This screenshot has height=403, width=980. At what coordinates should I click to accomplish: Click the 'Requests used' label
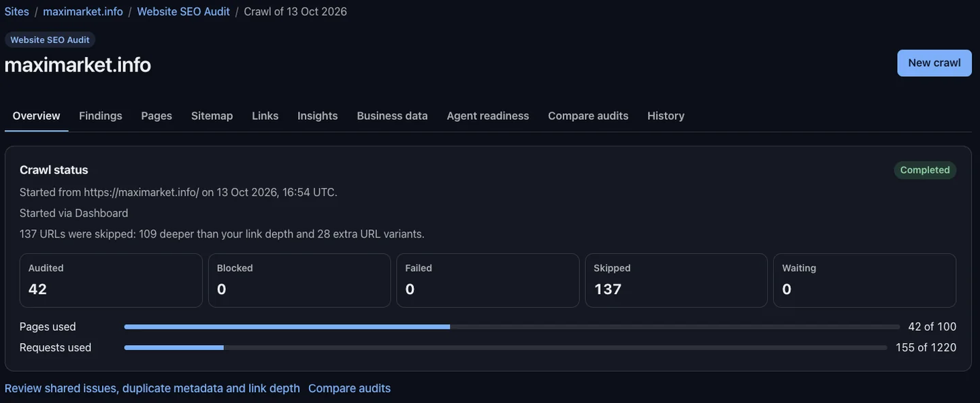point(55,348)
